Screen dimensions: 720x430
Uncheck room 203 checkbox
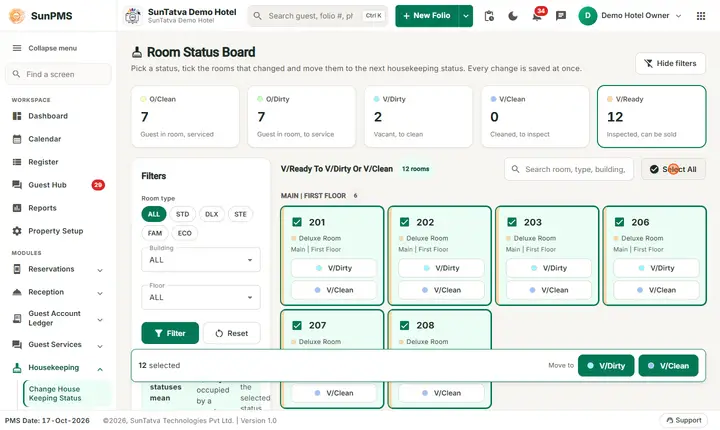(512, 222)
